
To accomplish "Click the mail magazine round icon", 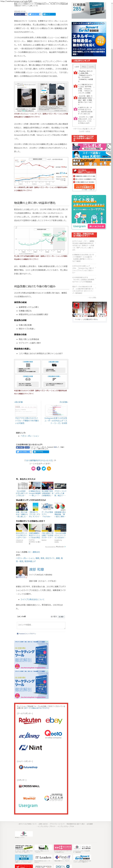I will point(33,468).
